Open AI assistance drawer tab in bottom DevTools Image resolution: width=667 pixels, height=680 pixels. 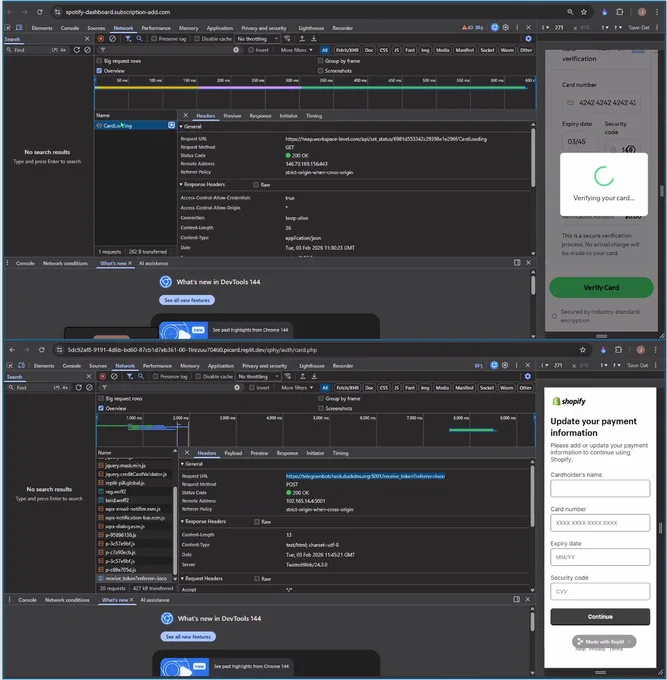[x=155, y=600]
